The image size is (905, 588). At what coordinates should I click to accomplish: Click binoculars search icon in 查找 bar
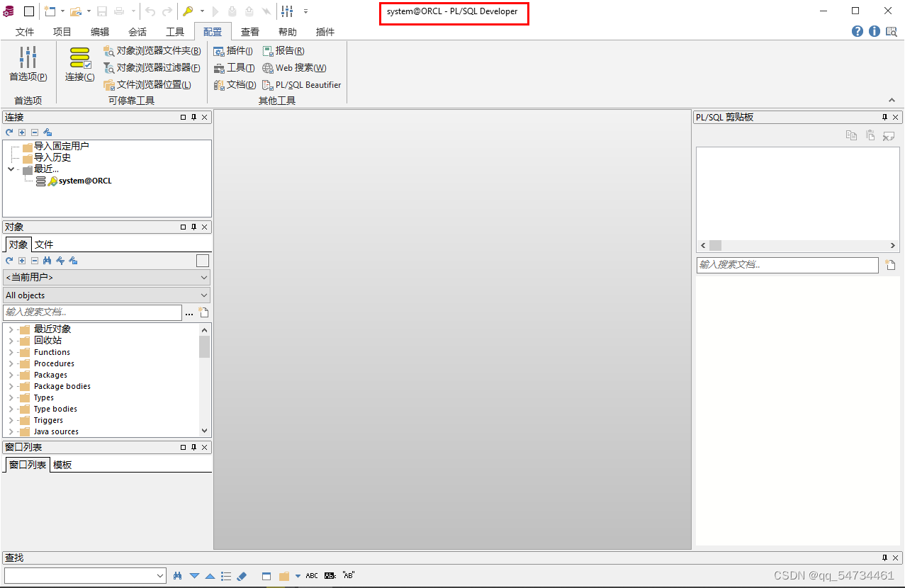(178, 576)
